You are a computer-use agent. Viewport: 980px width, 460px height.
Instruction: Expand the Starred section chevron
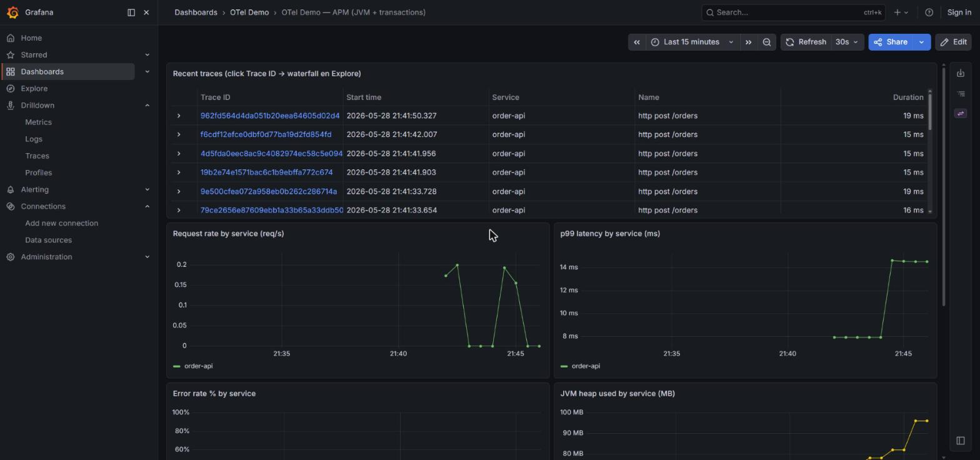[x=147, y=55]
